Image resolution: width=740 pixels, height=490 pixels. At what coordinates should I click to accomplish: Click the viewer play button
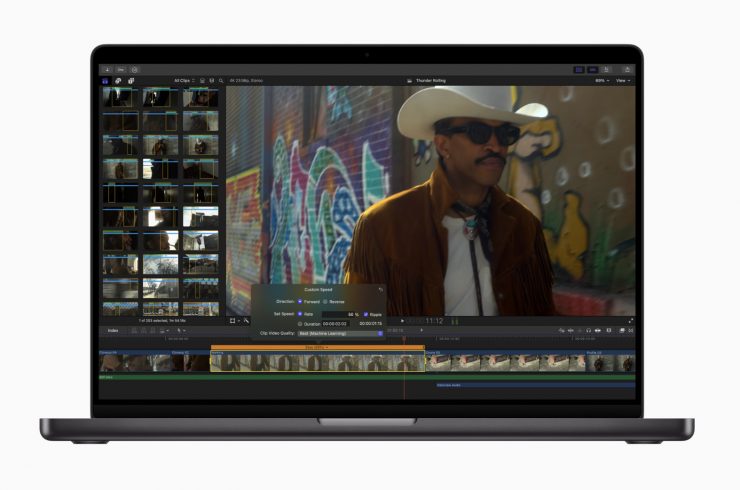click(x=403, y=321)
